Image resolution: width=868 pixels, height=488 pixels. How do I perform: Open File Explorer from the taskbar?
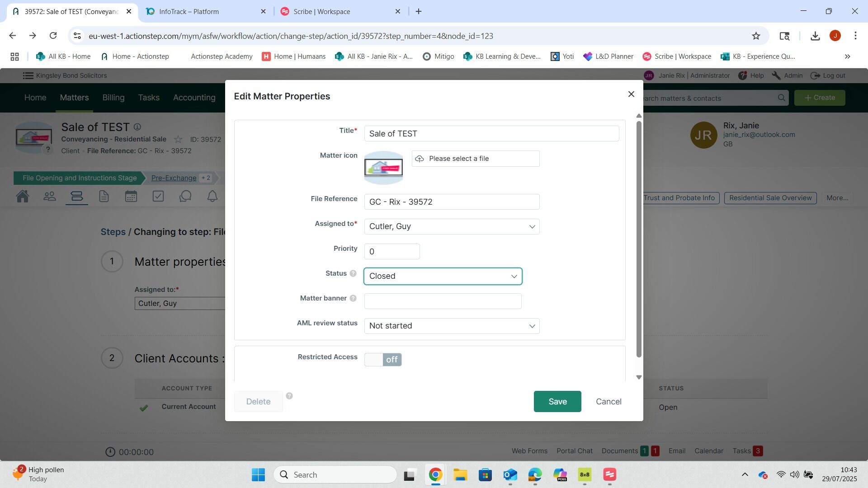460,475
